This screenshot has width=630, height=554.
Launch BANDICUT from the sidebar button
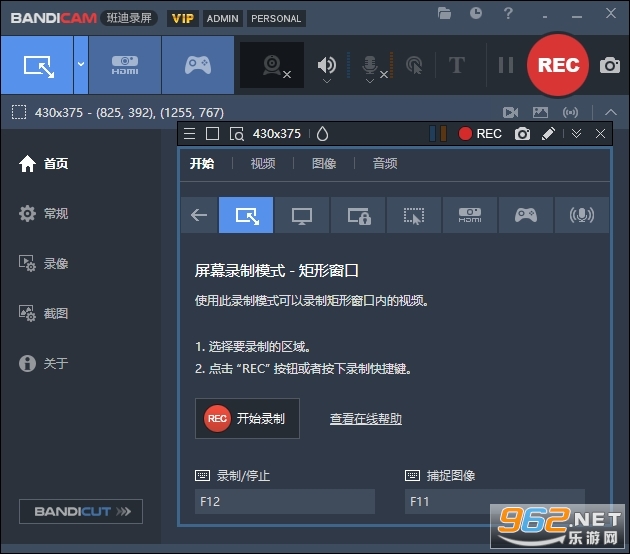point(81,511)
